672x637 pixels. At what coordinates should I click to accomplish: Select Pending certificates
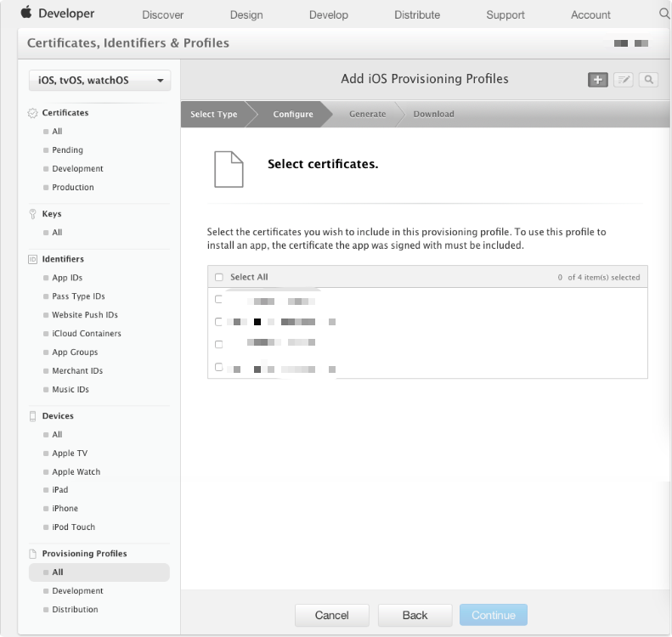click(68, 150)
